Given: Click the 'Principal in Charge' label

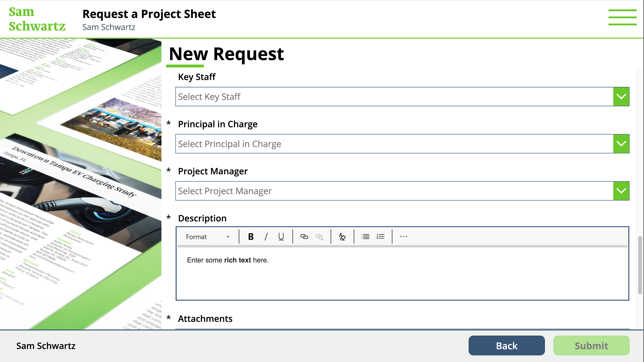Looking at the screenshot, I should 218,124.
